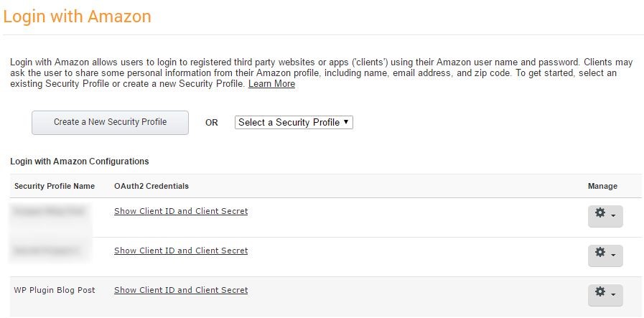Viewport: 644px width, 318px height.
Task: Expand the Manage arrow beside WP Plugin Blog Post
Action: (x=613, y=294)
